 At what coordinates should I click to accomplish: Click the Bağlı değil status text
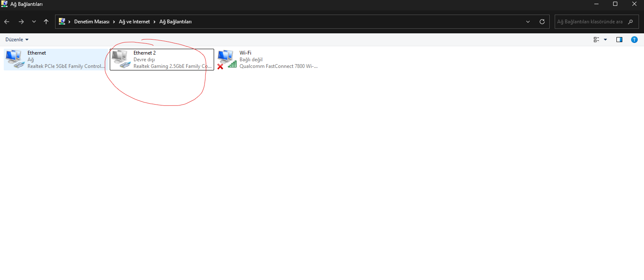pos(251,60)
